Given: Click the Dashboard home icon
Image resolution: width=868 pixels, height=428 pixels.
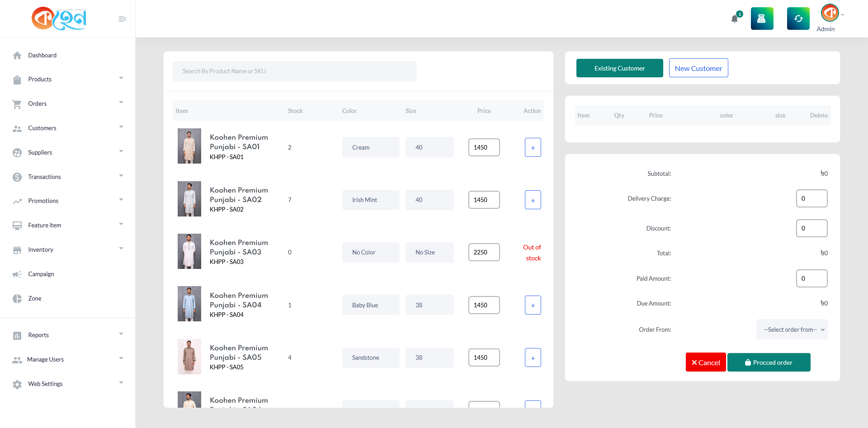Looking at the screenshot, I should click(17, 56).
